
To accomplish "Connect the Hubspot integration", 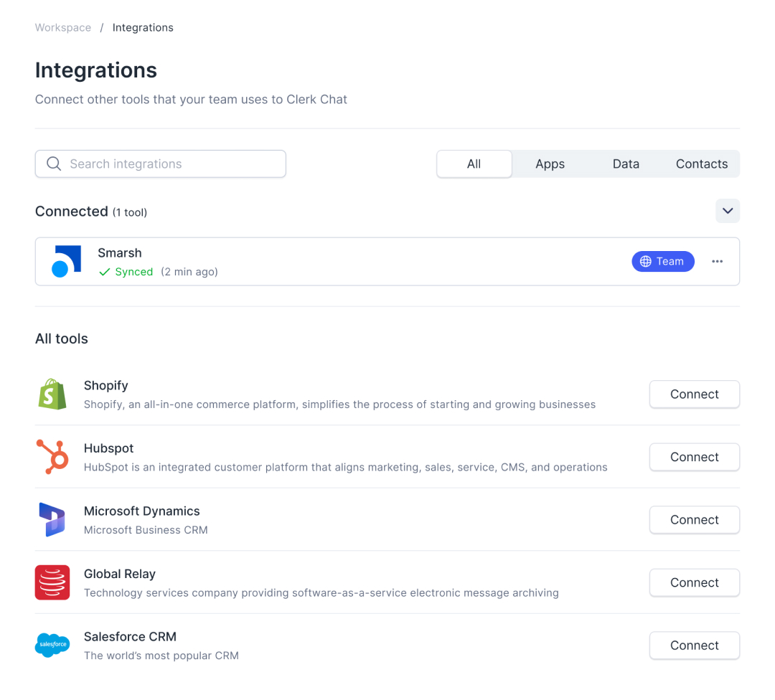I will [695, 457].
